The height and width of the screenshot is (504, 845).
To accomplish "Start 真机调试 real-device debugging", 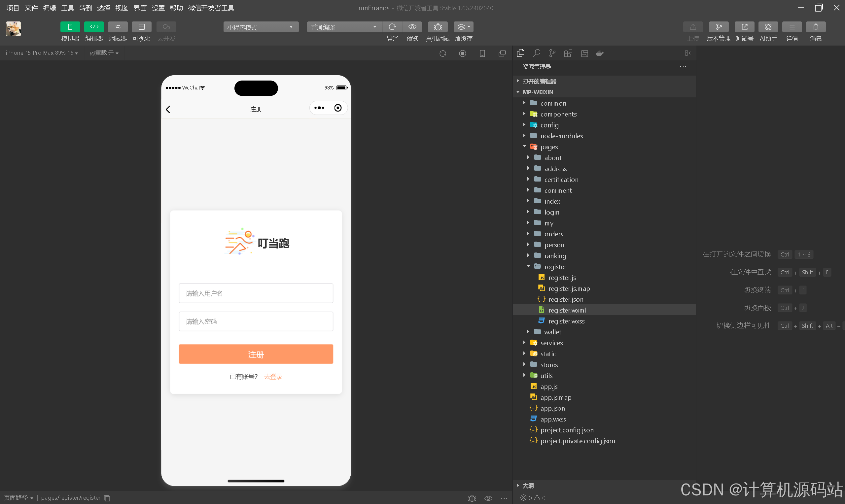I will (x=438, y=27).
